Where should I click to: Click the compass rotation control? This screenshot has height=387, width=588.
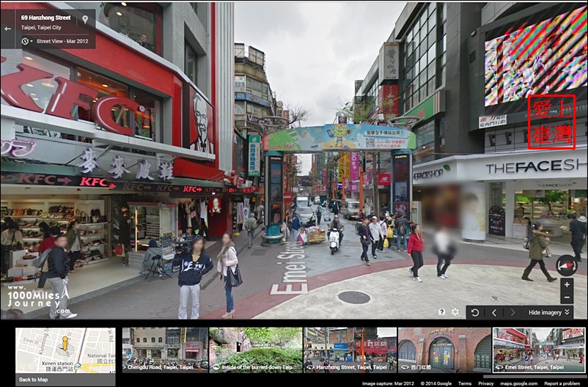click(x=566, y=265)
